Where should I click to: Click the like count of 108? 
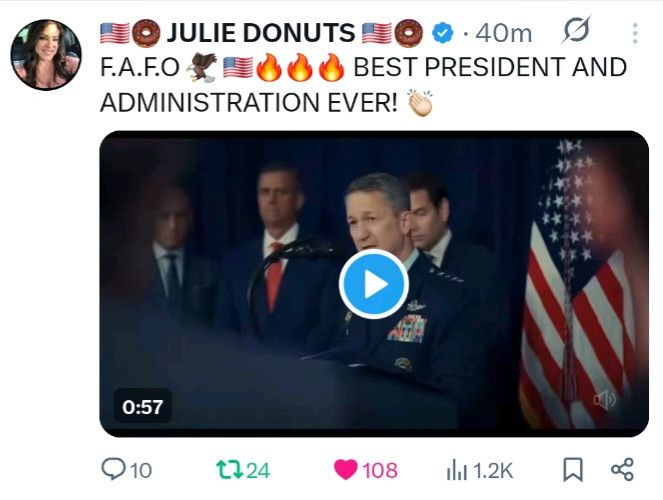click(x=380, y=470)
